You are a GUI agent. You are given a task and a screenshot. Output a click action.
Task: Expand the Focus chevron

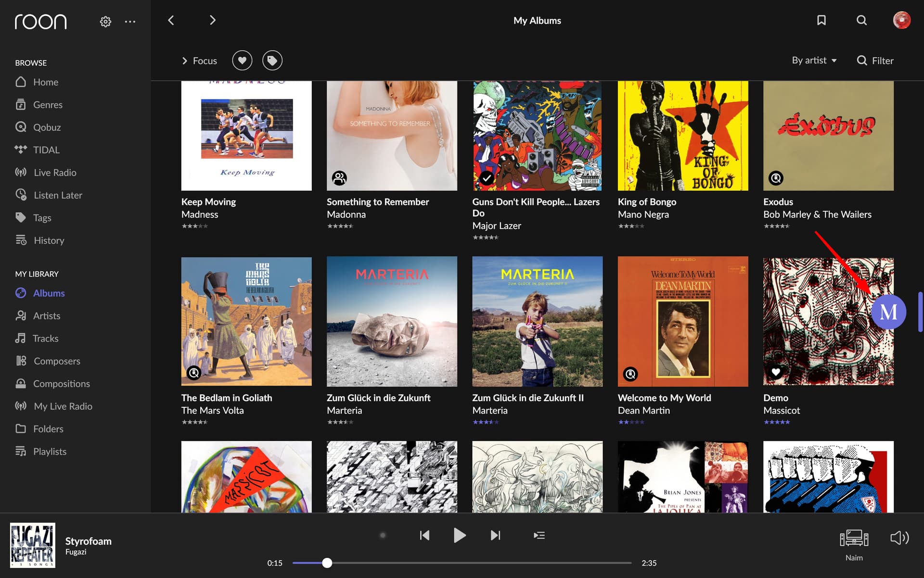click(x=184, y=61)
